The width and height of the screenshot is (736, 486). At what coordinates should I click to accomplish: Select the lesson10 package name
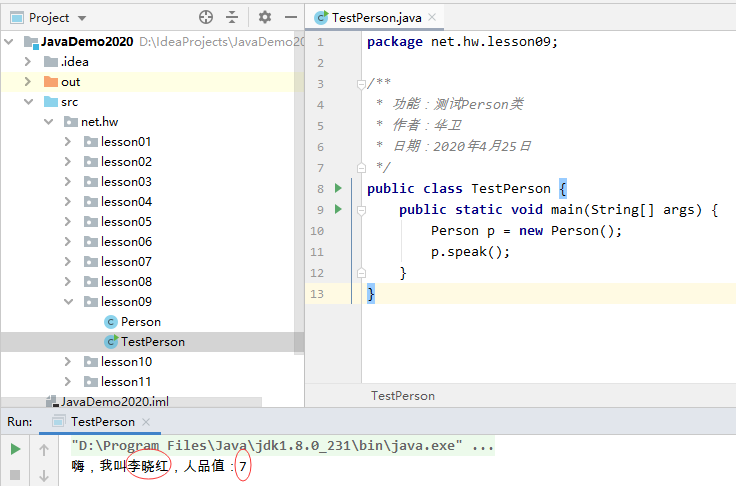126,362
